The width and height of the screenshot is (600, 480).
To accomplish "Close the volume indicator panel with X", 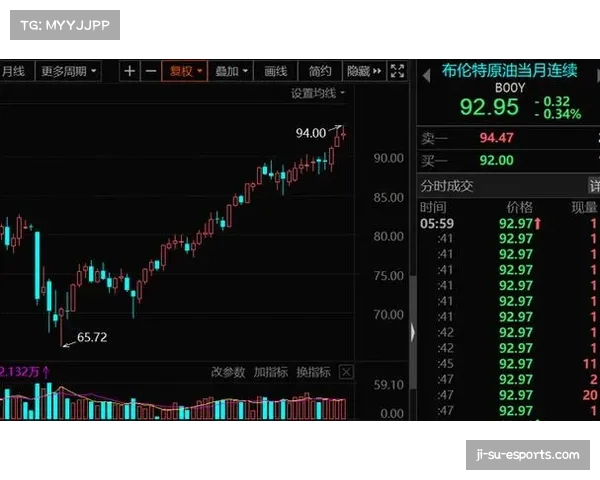I will point(346,372).
